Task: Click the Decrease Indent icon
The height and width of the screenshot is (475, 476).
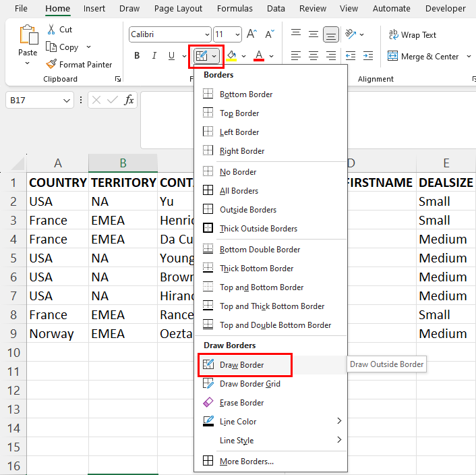Action: [x=351, y=56]
